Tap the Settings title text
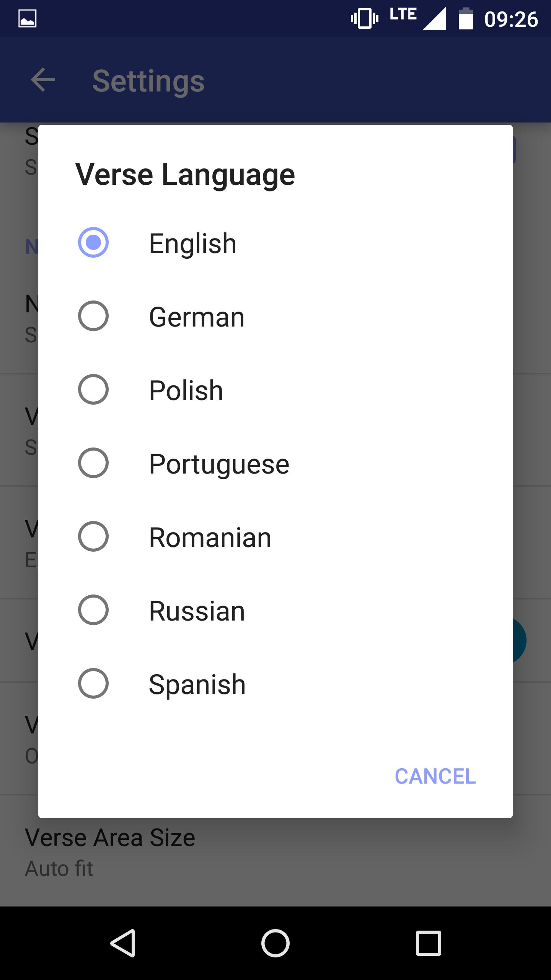This screenshot has height=980, width=551. 148,81
